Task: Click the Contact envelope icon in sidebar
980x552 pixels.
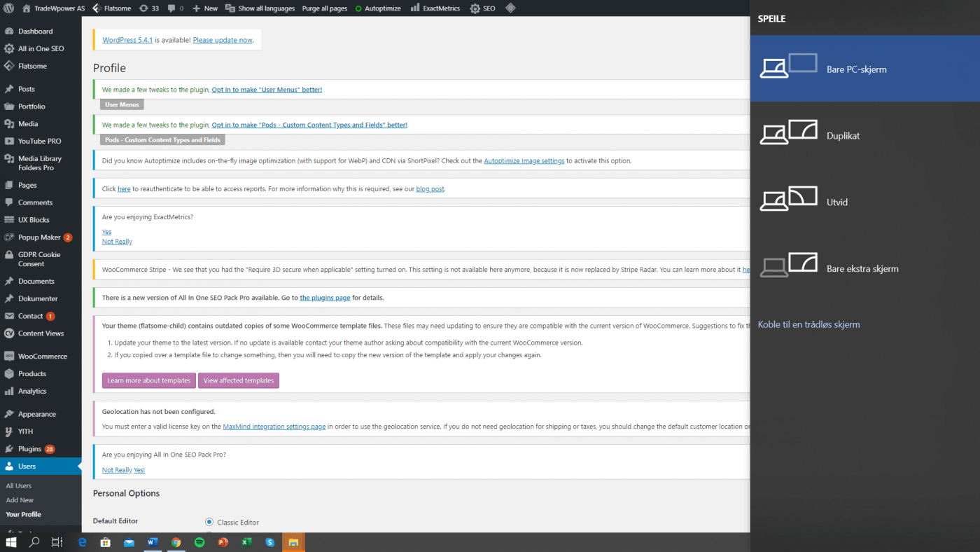Action: 9,316
